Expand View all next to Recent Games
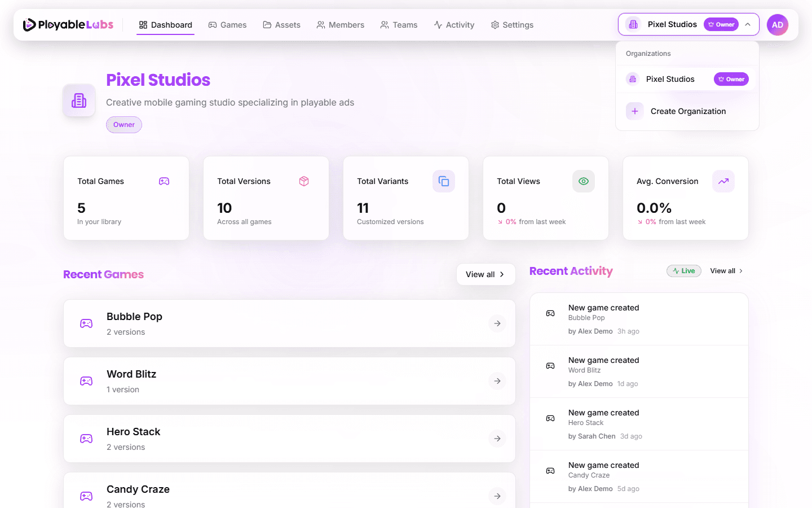Viewport: 812px width, 508px height. 486,274
